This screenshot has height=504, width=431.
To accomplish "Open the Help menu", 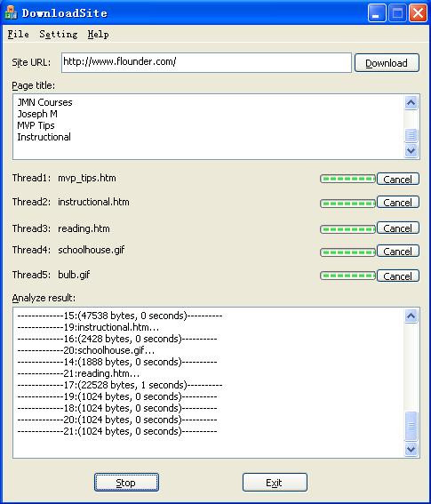I will pyautogui.click(x=98, y=34).
